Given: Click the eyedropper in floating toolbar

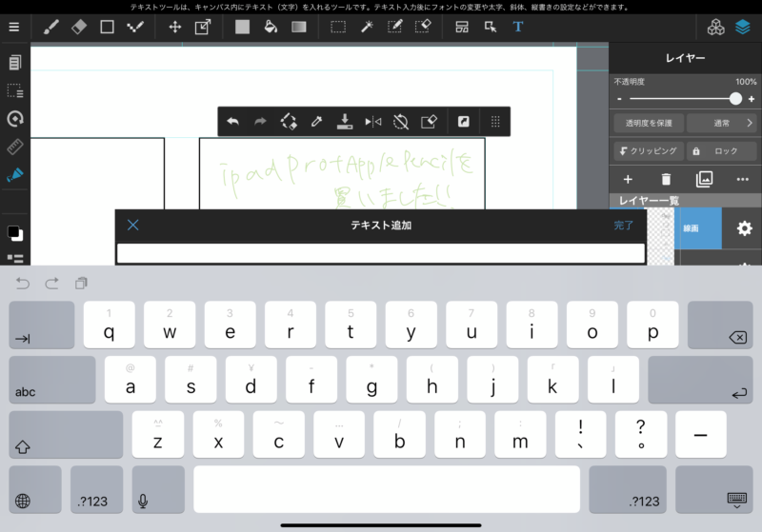Looking at the screenshot, I should (316, 122).
